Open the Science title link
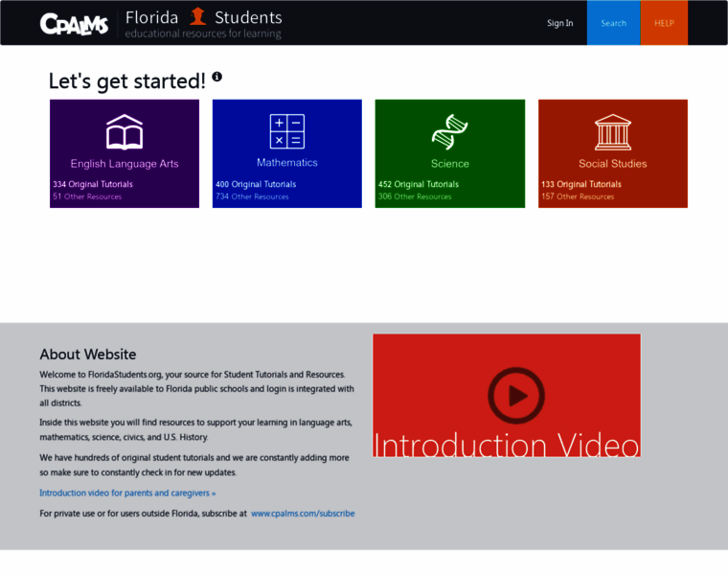728x575 pixels. (450, 164)
